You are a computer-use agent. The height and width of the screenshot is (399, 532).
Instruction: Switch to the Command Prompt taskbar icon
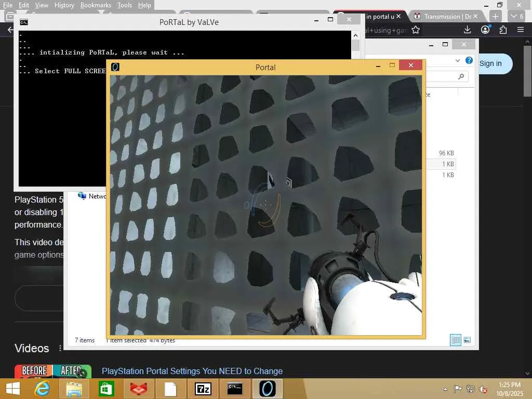[235, 389]
